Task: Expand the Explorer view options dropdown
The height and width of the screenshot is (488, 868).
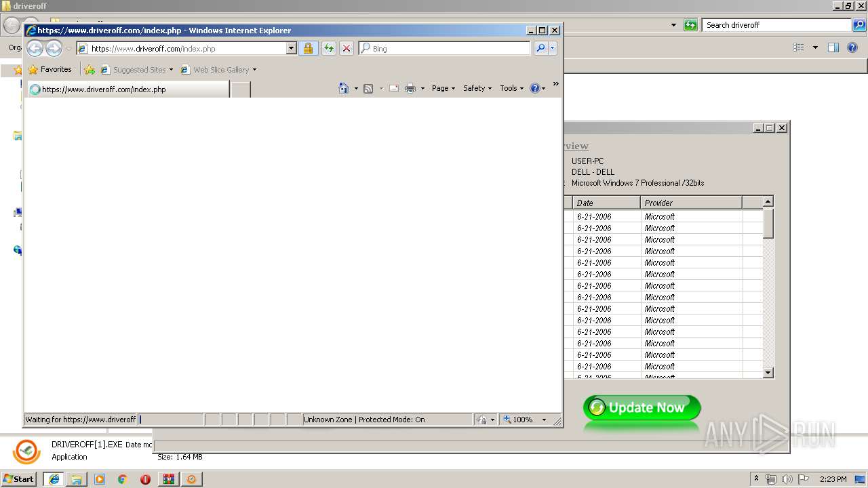Action: (815, 47)
